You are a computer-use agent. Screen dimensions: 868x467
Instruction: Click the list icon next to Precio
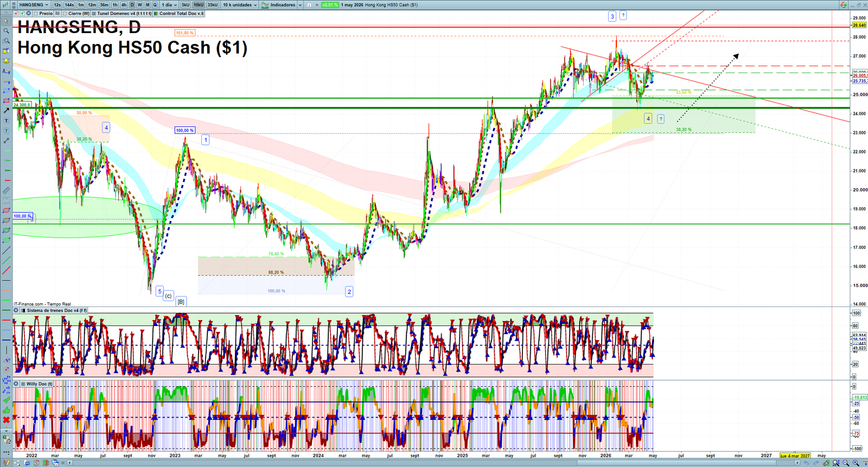(x=58, y=14)
